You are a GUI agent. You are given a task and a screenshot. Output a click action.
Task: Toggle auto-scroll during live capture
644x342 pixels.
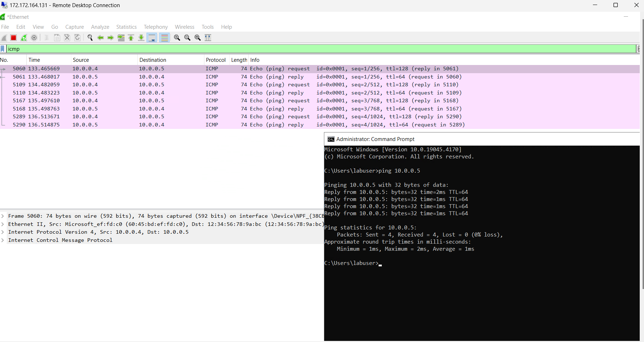click(x=152, y=38)
